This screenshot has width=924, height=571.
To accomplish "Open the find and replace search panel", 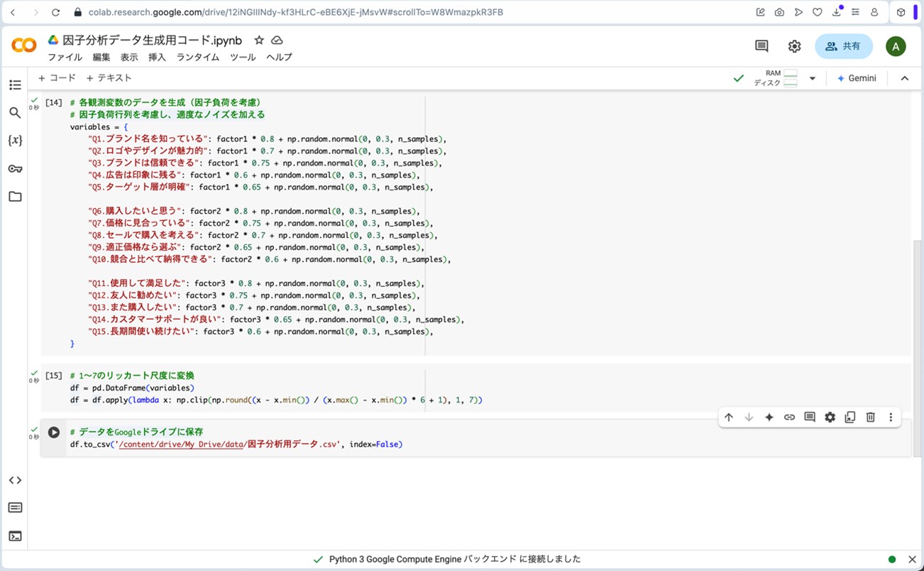I will [15, 112].
